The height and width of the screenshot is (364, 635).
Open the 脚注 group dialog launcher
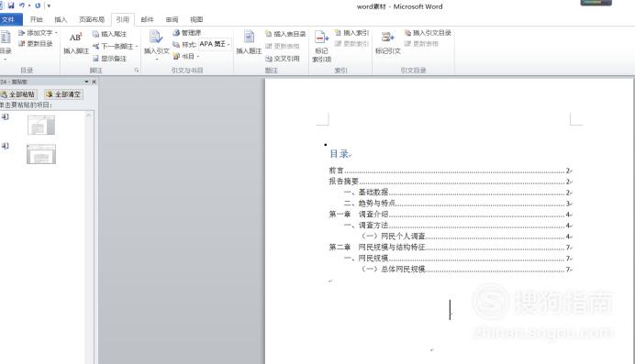point(137,71)
